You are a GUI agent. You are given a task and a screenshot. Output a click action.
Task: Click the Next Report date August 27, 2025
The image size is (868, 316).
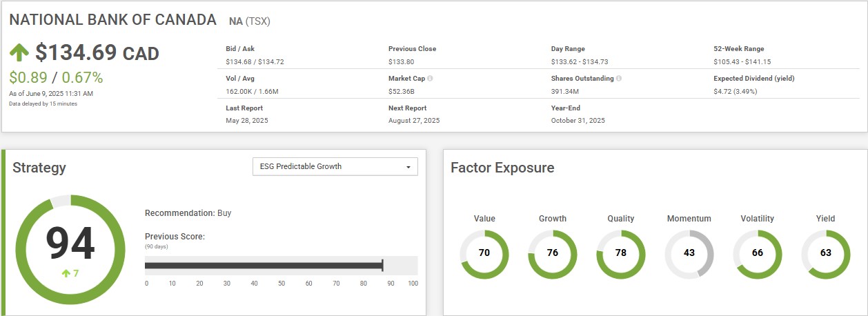point(414,121)
